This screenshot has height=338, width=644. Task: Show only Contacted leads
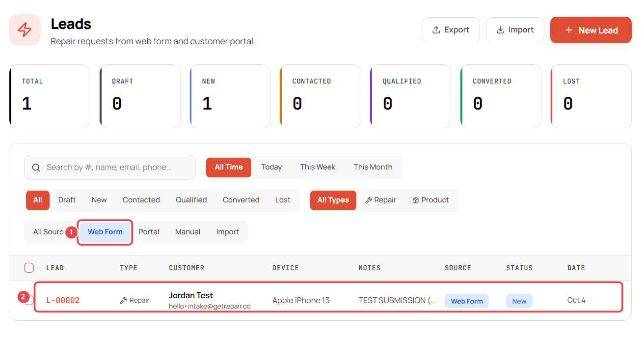[x=141, y=200]
